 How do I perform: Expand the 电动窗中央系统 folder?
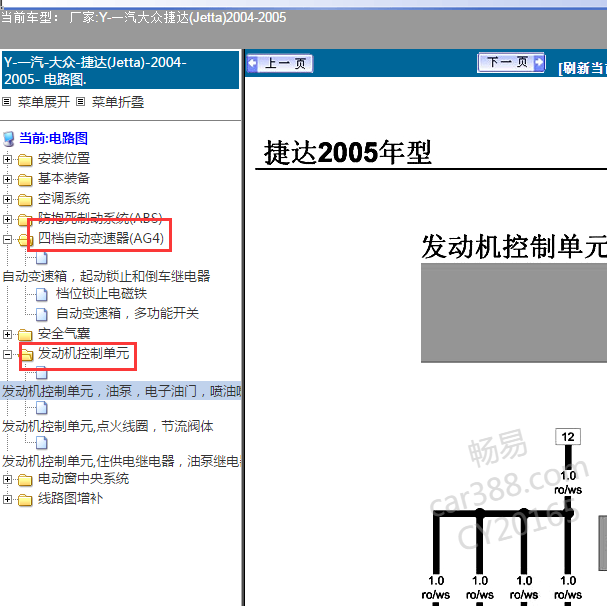click(7, 479)
